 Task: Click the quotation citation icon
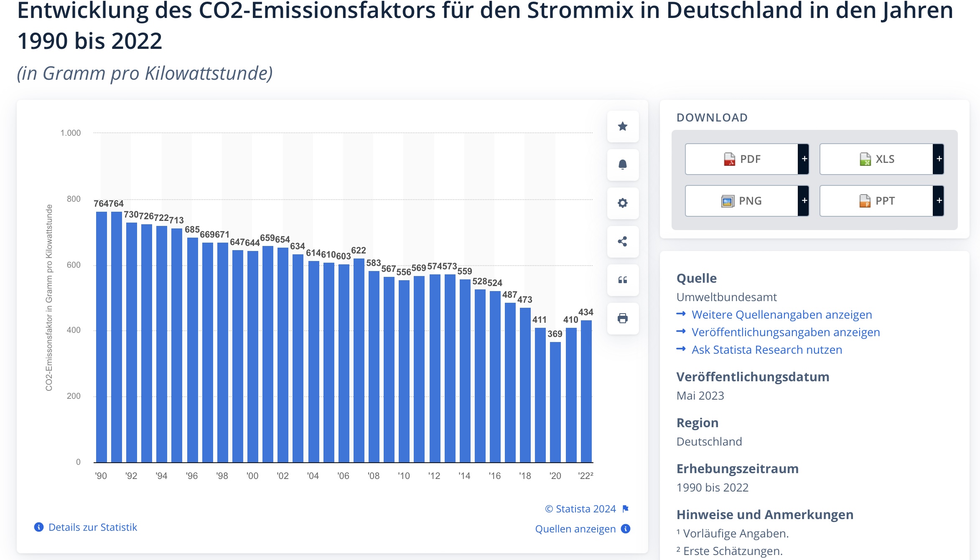tap(623, 280)
